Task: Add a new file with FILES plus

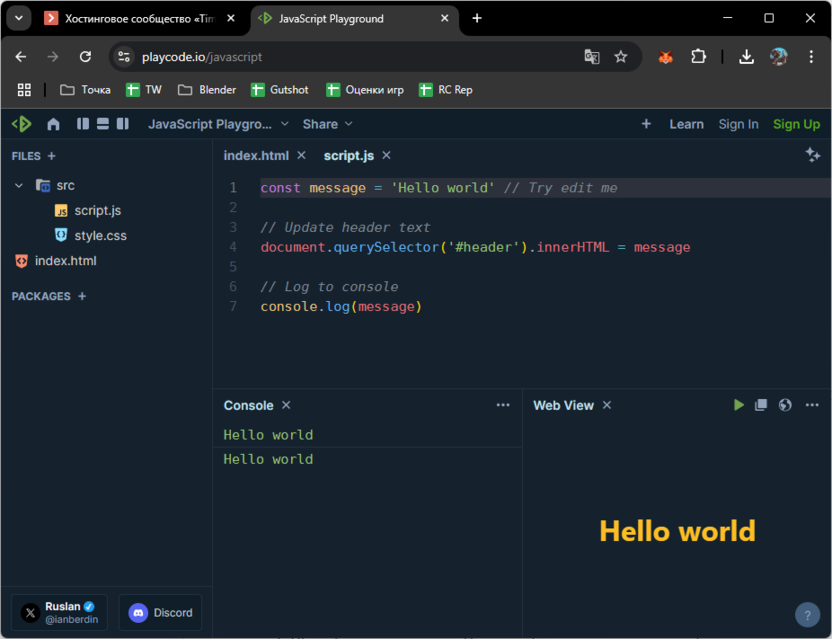Action: [x=52, y=156]
